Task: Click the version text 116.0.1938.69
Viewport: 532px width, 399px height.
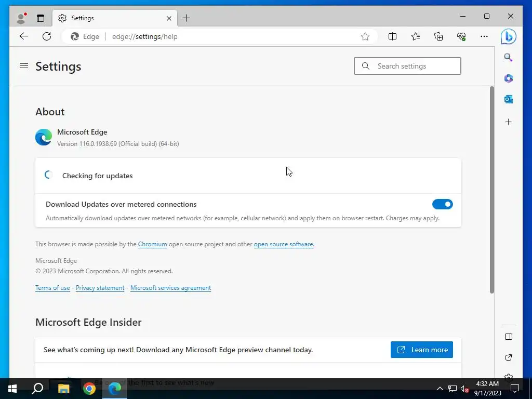Action: [x=98, y=144]
